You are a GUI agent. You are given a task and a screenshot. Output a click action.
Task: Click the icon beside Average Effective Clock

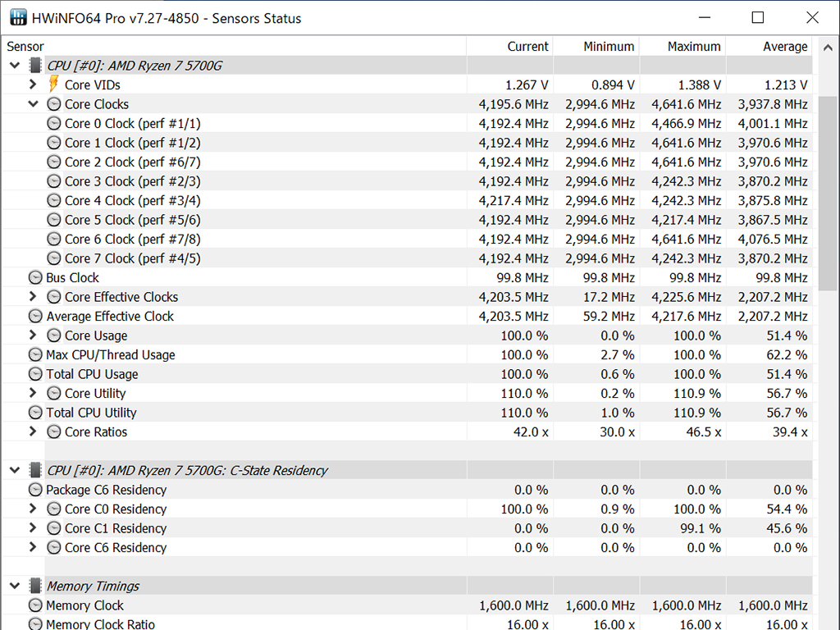35,316
